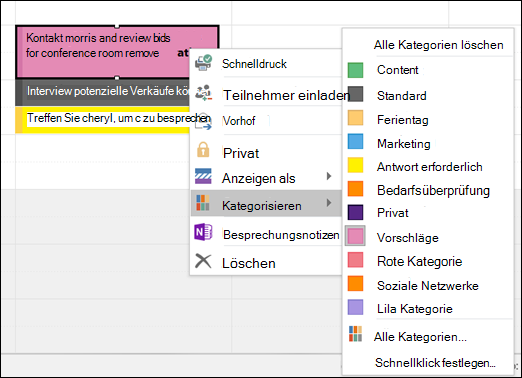Click Schnellklick festlegen...
The height and width of the screenshot is (378, 522).
click(x=435, y=363)
